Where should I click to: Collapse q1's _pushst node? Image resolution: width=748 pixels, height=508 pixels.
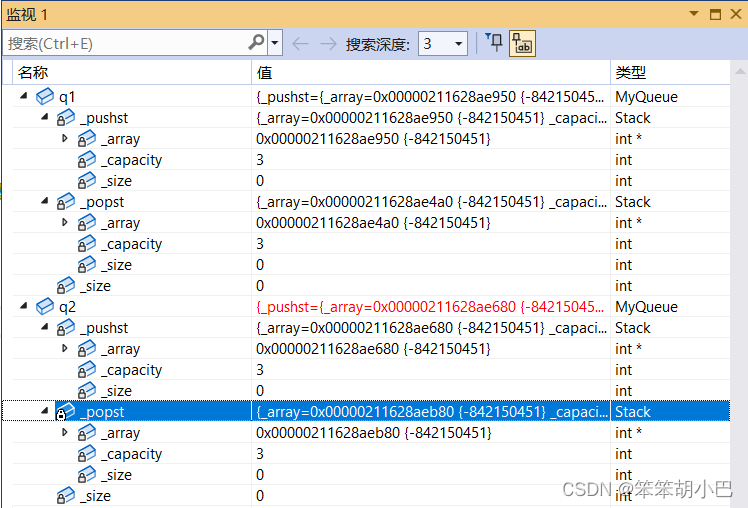[44, 117]
